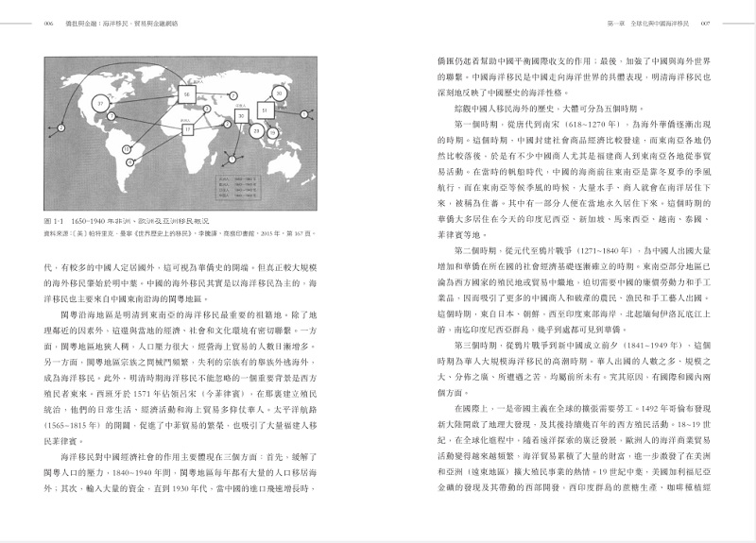Click the circle labeled 19 on the map
Screen dimensions: 756x543
point(272,132)
